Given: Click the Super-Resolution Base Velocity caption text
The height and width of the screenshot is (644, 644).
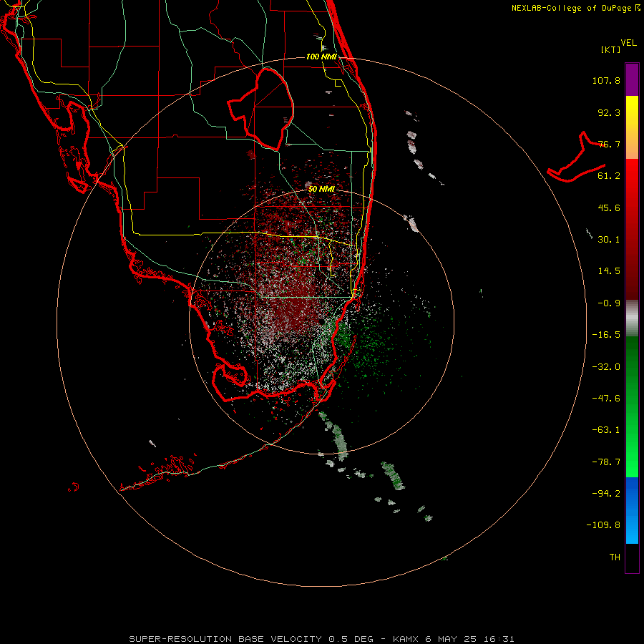Looking at the screenshot, I should coord(321,639).
